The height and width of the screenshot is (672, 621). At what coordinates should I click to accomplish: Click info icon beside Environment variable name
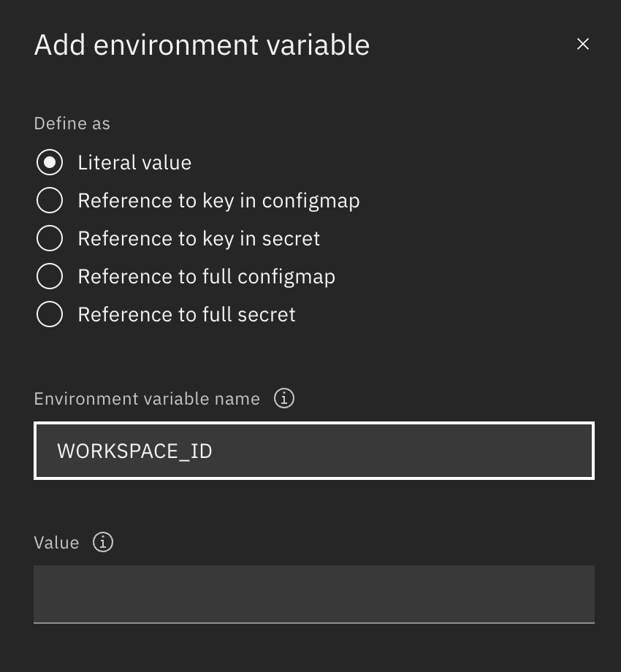283,398
